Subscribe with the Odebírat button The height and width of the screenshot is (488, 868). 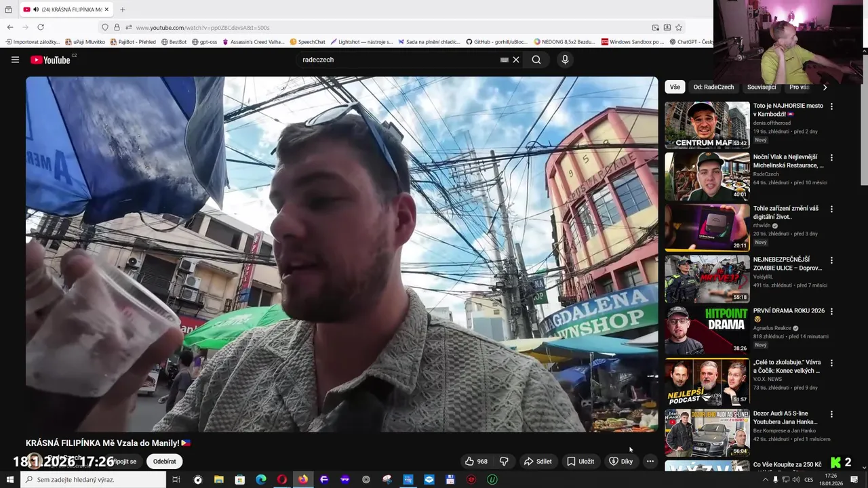[164, 462]
